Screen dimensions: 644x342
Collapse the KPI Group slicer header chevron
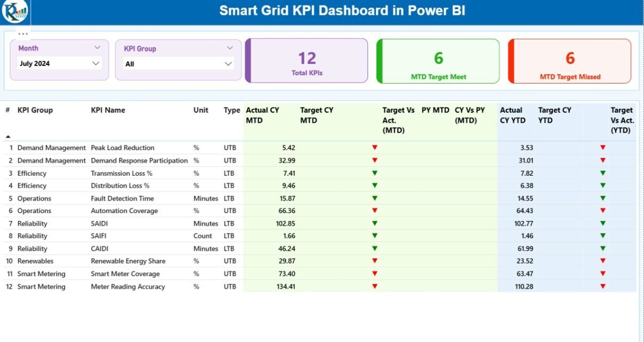230,48
